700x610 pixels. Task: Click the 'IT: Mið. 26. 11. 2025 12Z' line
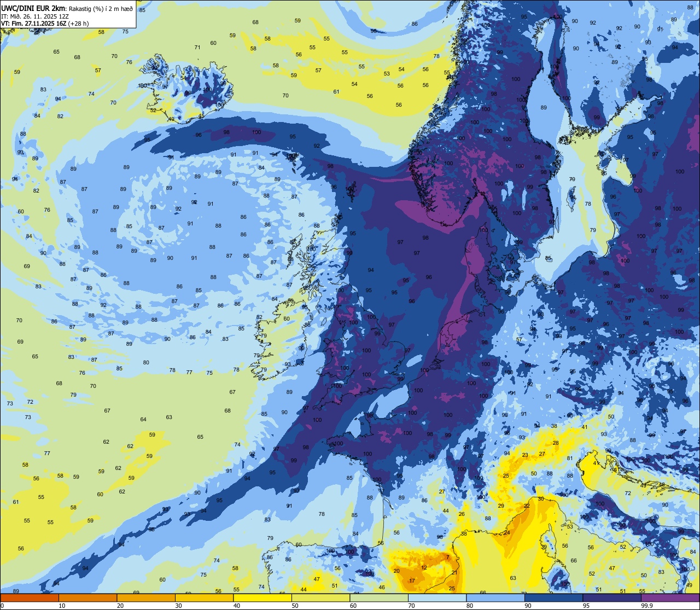point(35,16)
